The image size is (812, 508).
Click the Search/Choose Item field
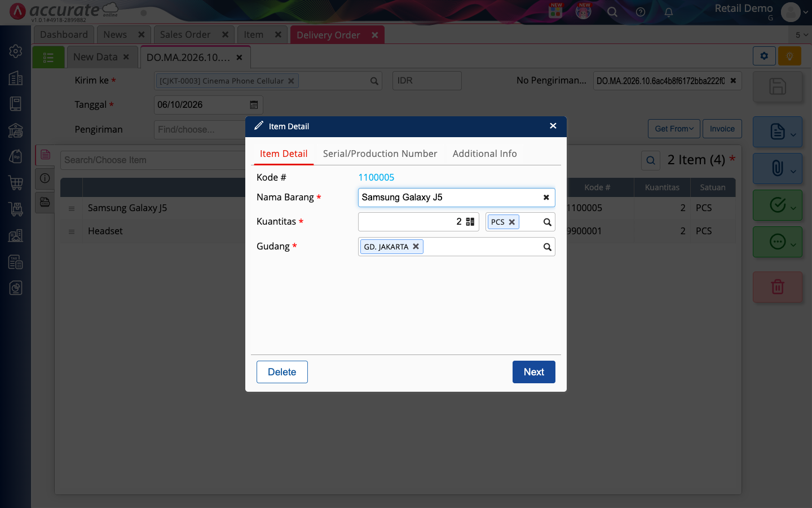(153, 160)
